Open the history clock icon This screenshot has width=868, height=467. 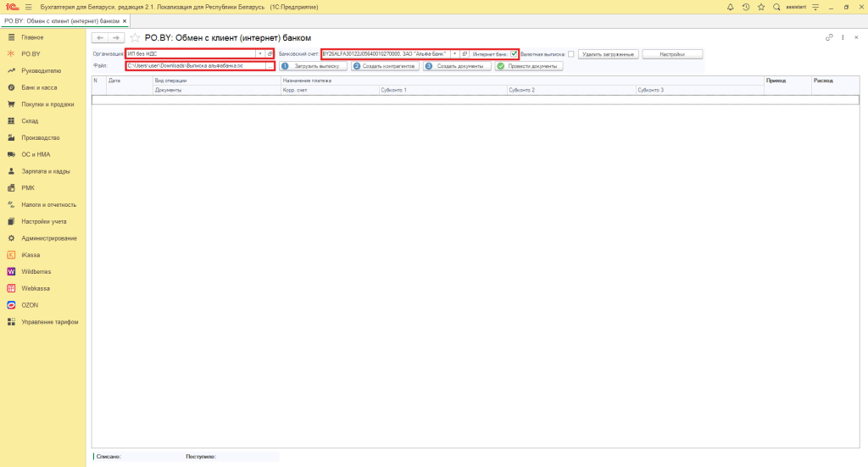(x=745, y=7)
